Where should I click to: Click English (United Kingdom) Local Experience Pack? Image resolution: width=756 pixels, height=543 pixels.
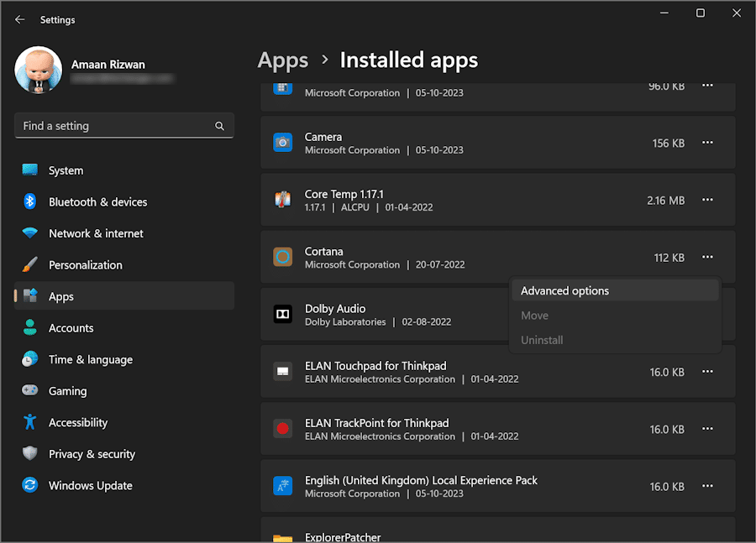[x=421, y=480]
